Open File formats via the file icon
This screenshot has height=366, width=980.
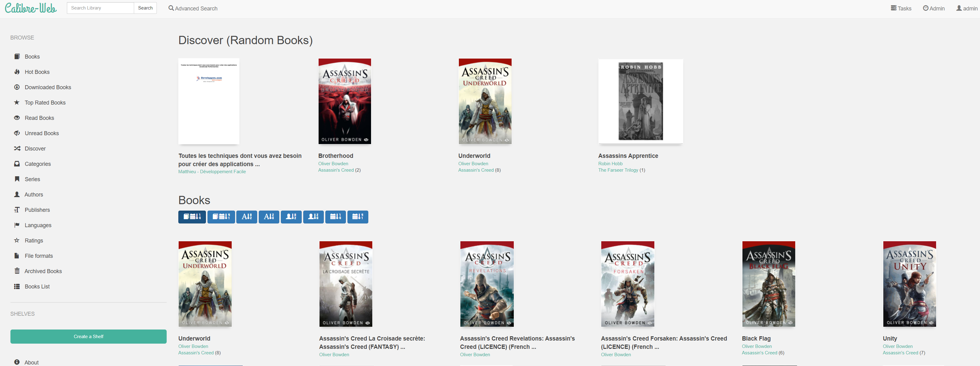pyautogui.click(x=17, y=256)
